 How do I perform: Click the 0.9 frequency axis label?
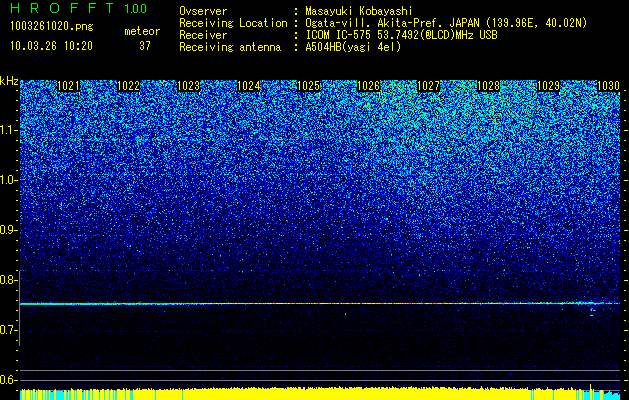[x=8, y=230]
